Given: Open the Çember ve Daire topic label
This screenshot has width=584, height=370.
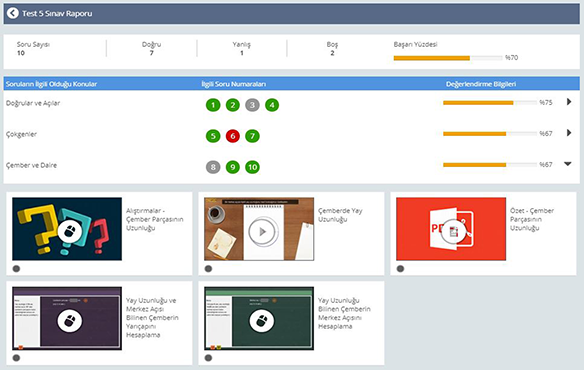Looking at the screenshot, I should point(31,165).
